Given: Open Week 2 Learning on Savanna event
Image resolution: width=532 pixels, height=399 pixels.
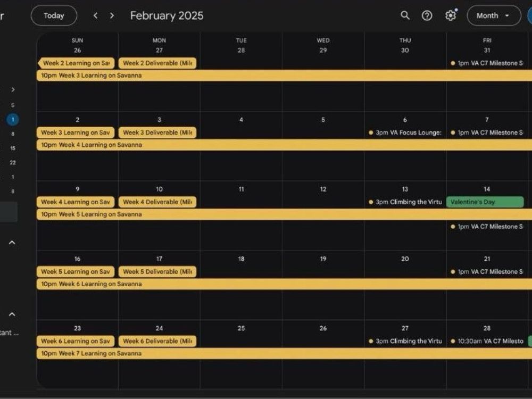Looking at the screenshot, I should (76, 63).
